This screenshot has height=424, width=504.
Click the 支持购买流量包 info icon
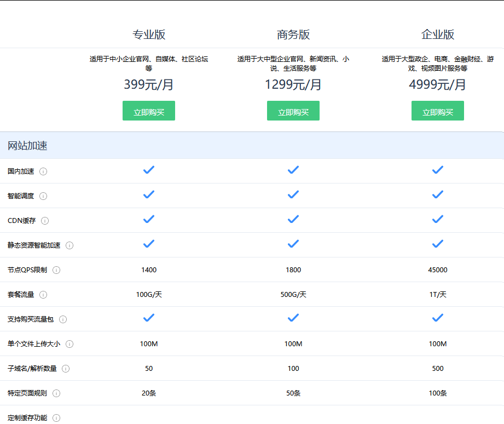coord(63,319)
